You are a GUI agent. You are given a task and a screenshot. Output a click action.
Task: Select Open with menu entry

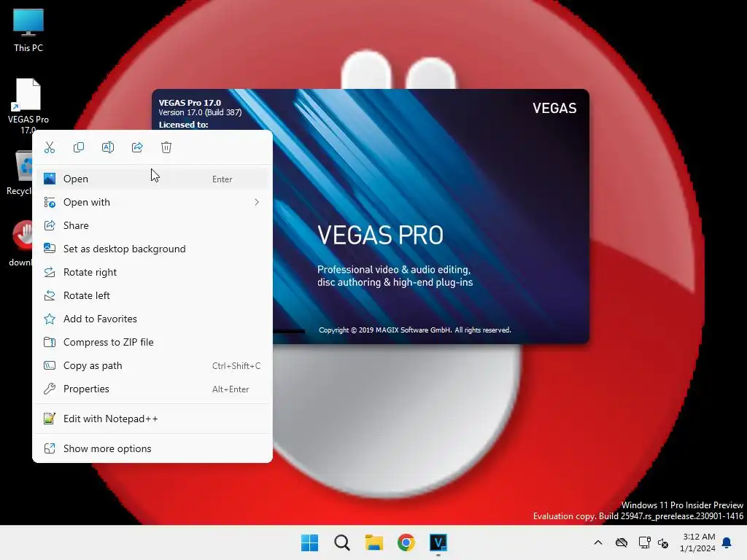click(x=152, y=202)
